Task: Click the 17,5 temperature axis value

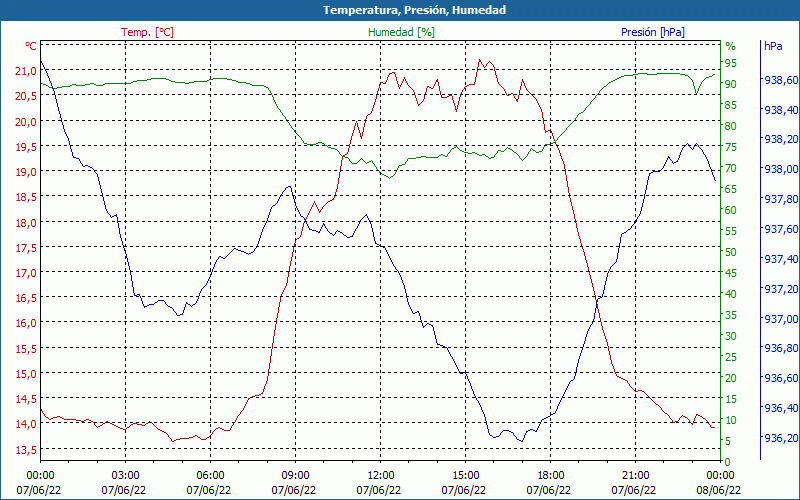Action: pos(26,247)
